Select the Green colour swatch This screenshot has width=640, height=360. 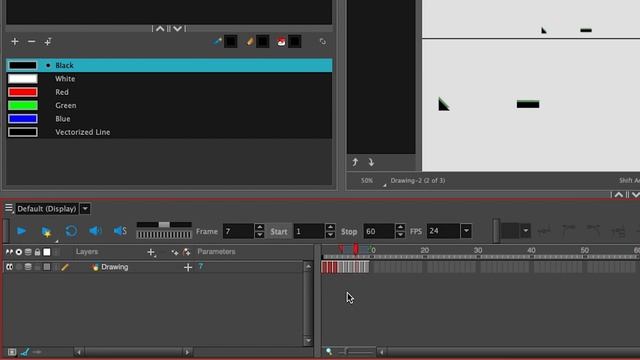click(23, 105)
